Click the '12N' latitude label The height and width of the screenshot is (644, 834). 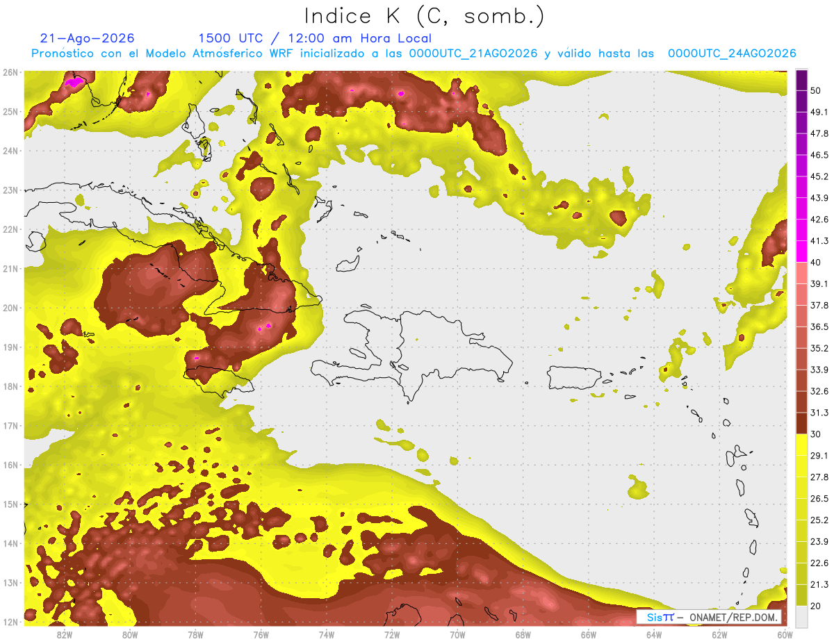[x=10, y=622]
